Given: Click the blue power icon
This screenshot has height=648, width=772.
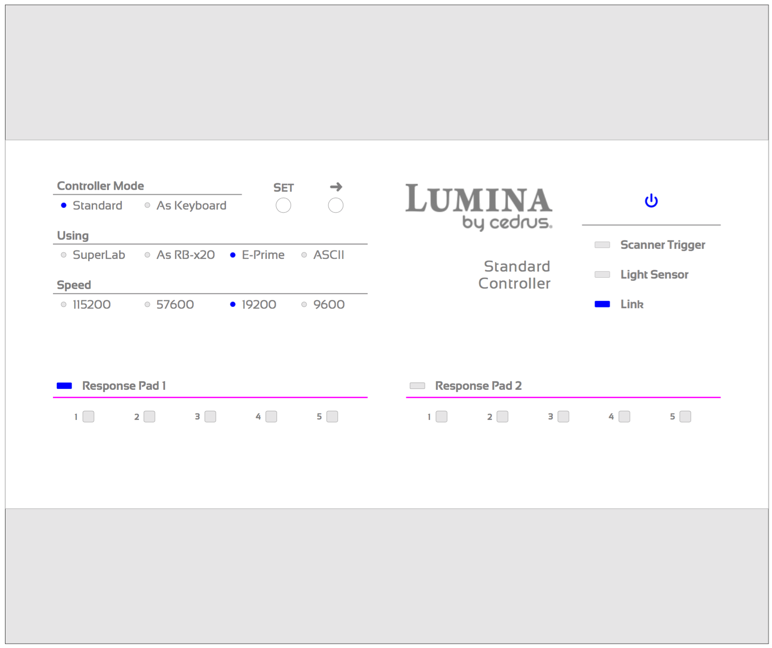Looking at the screenshot, I should pos(651,201).
